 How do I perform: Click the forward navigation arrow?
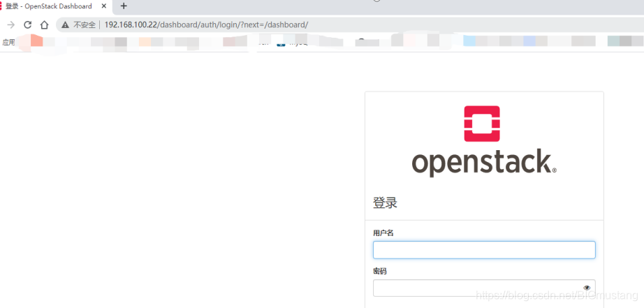pyautogui.click(x=11, y=24)
